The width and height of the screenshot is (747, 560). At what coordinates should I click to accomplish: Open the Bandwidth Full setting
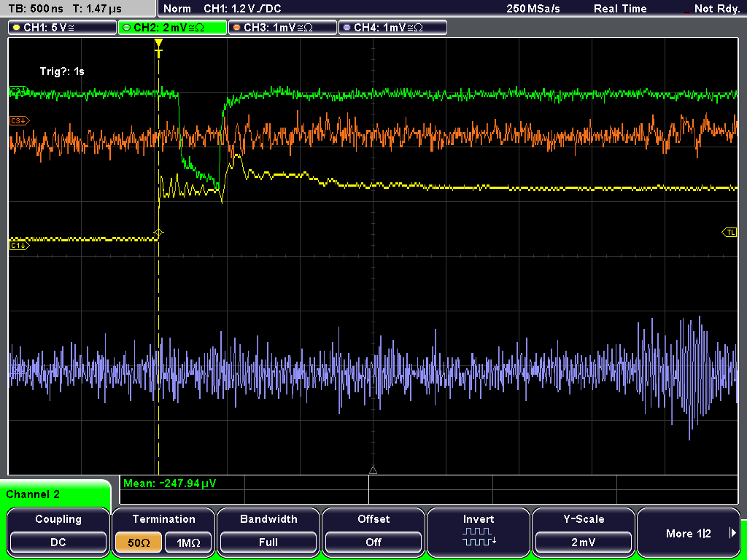(268, 531)
